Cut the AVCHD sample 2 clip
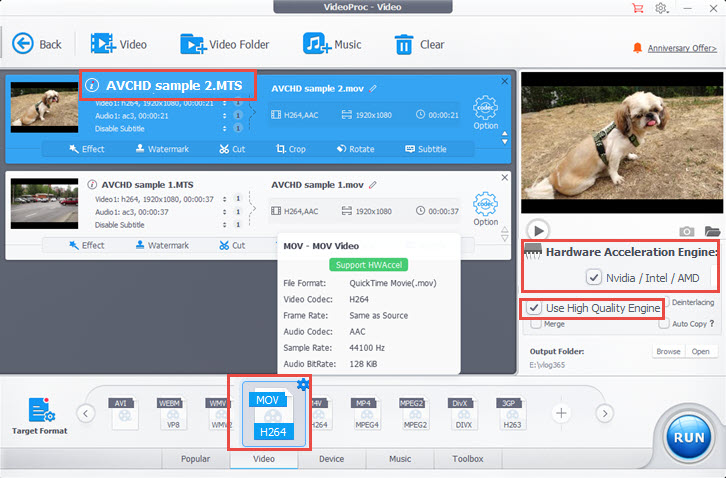 point(232,149)
